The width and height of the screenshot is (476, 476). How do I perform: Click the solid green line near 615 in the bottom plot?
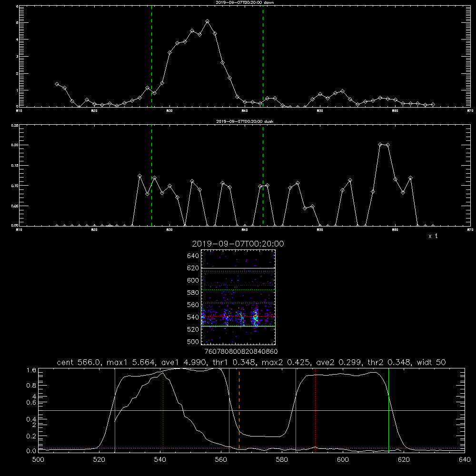coord(388,410)
